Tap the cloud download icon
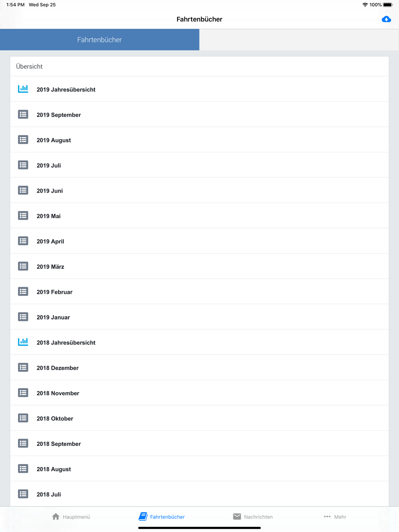The height and width of the screenshot is (532, 399). click(386, 19)
